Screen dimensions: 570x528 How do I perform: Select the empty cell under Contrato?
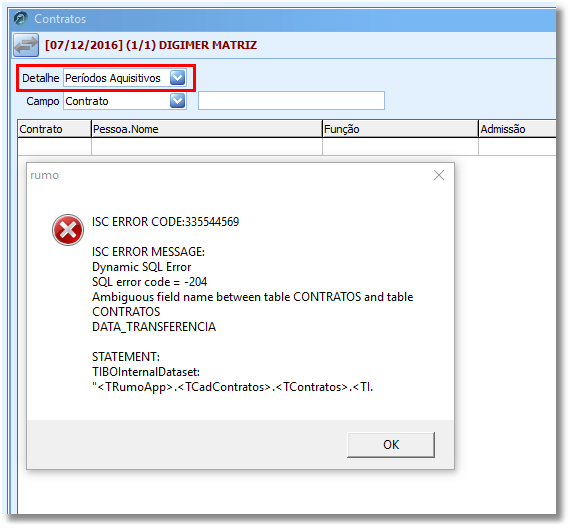54,147
